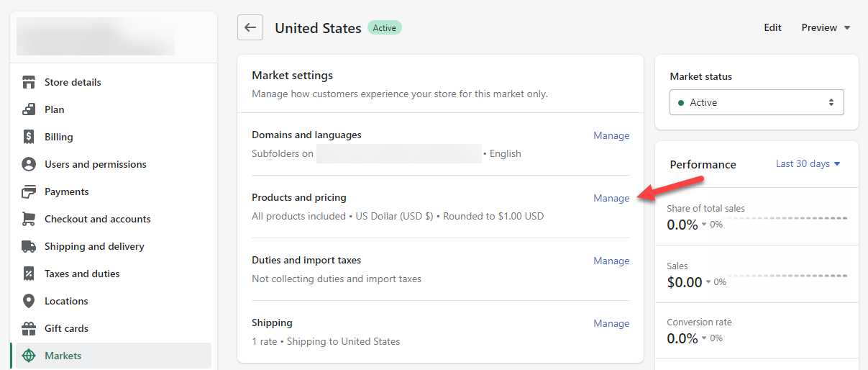
Task: Manage Duties and import taxes
Action: (x=611, y=261)
